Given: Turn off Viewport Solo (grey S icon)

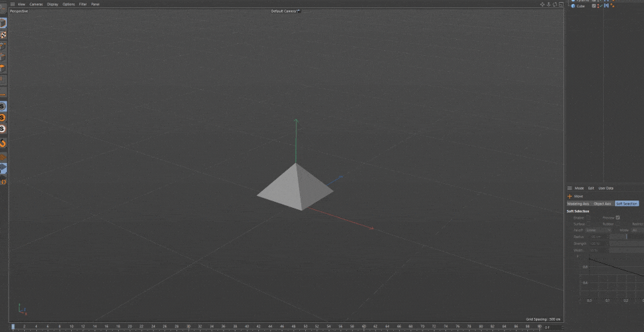Looking at the screenshot, I should 3,107.
